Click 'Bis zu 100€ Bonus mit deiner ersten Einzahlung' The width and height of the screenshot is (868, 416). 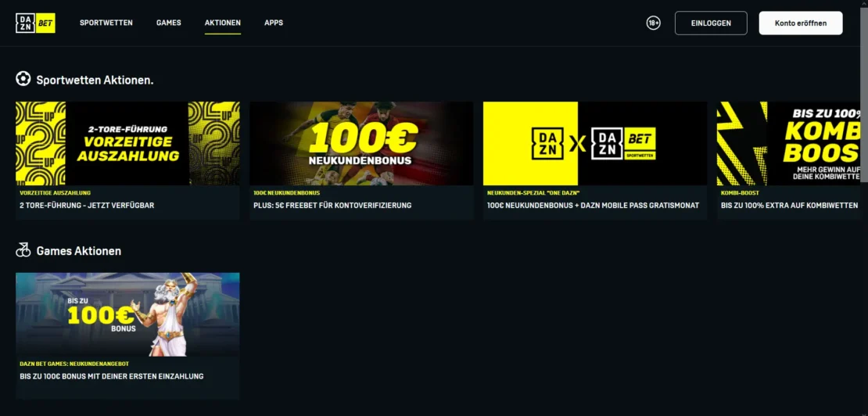112,376
